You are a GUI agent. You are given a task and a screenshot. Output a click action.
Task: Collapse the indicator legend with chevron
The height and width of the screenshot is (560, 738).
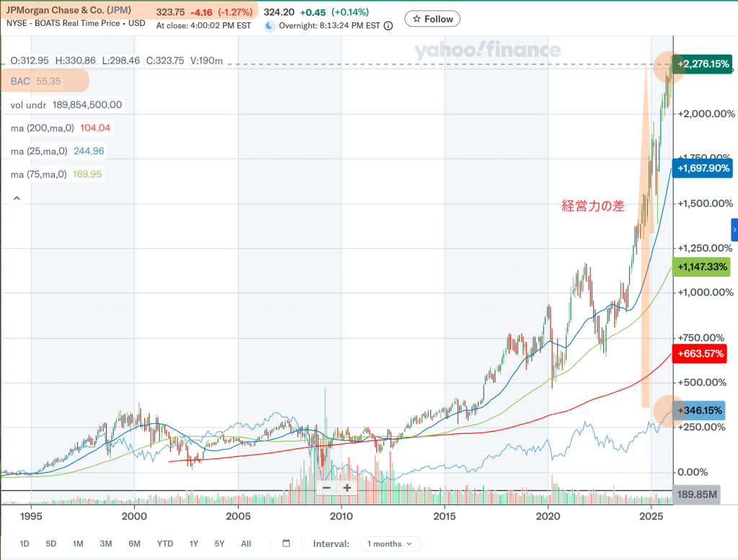pyautogui.click(x=17, y=197)
